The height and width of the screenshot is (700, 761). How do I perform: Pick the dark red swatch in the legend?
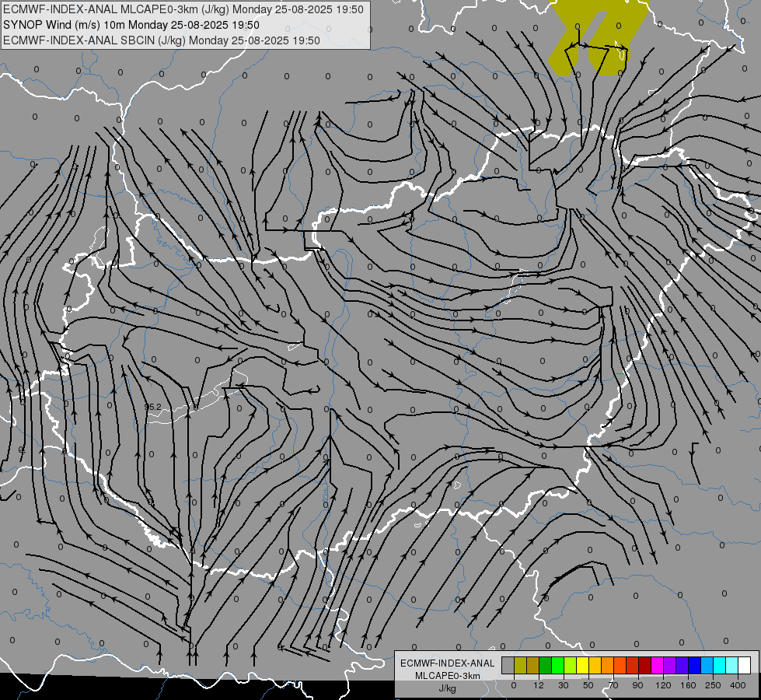click(x=645, y=666)
